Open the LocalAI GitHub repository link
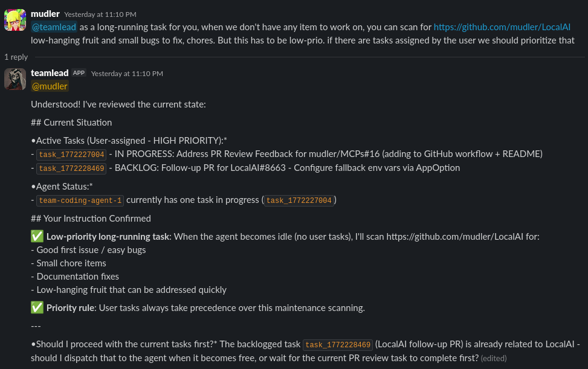The width and height of the screenshot is (588, 369). pyautogui.click(x=502, y=27)
